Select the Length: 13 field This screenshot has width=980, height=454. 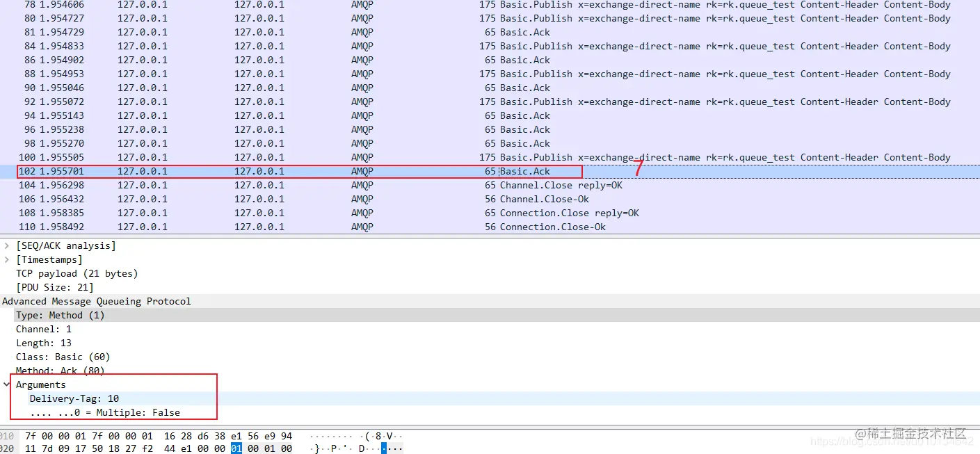click(44, 343)
